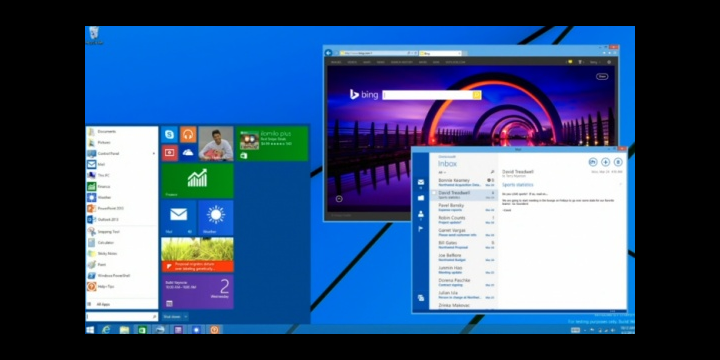This screenshot has width=720, height=360.
Task: Click the Start menu search box
Action: 122,317
